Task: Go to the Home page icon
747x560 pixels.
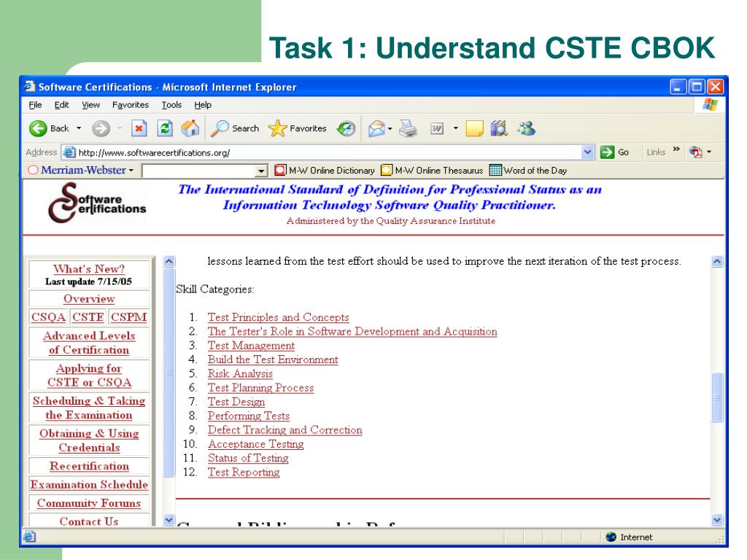Action: [190, 128]
